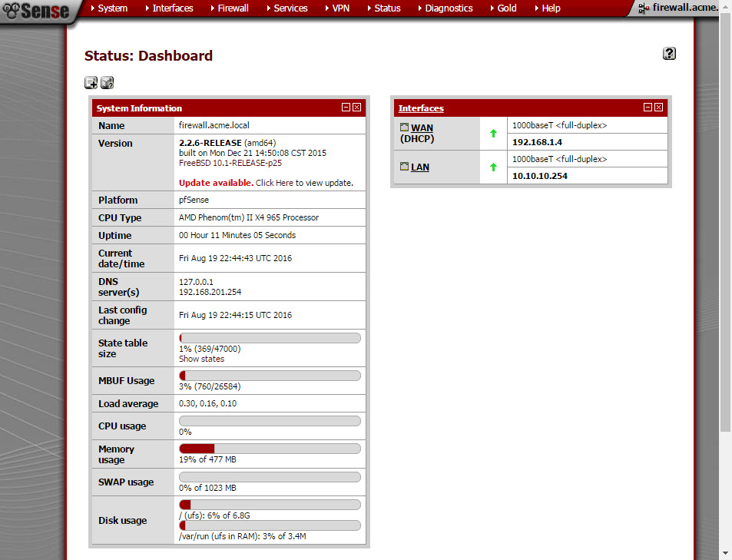Screen dimensions: 732x560
Task: Close the Interfaces widget
Action: pyautogui.click(x=658, y=108)
